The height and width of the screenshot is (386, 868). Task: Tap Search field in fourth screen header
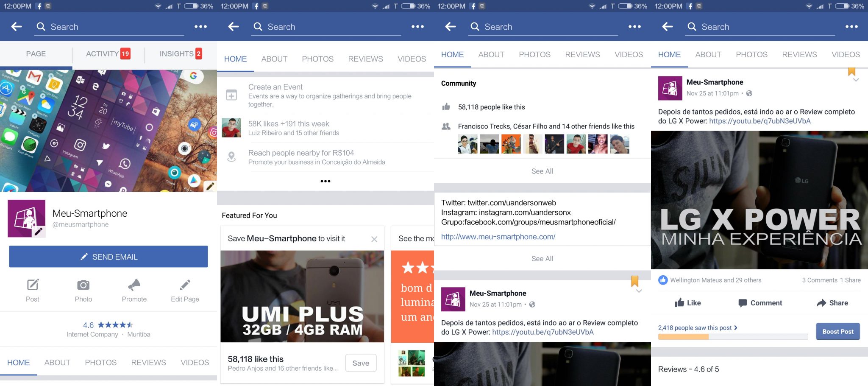coord(760,27)
